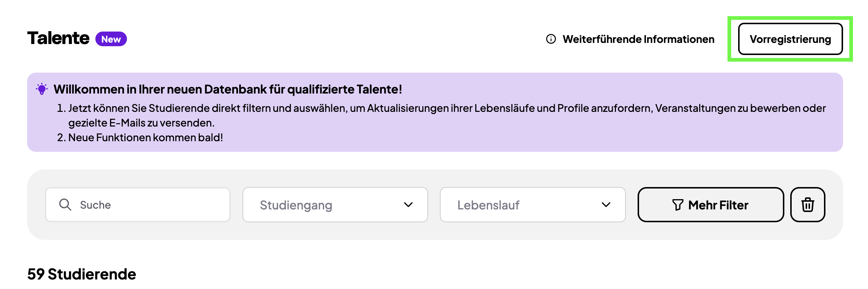868x289 pixels.
Task: Click the purple lightbulb icon in the banner
Action: (x=42, y=89)
